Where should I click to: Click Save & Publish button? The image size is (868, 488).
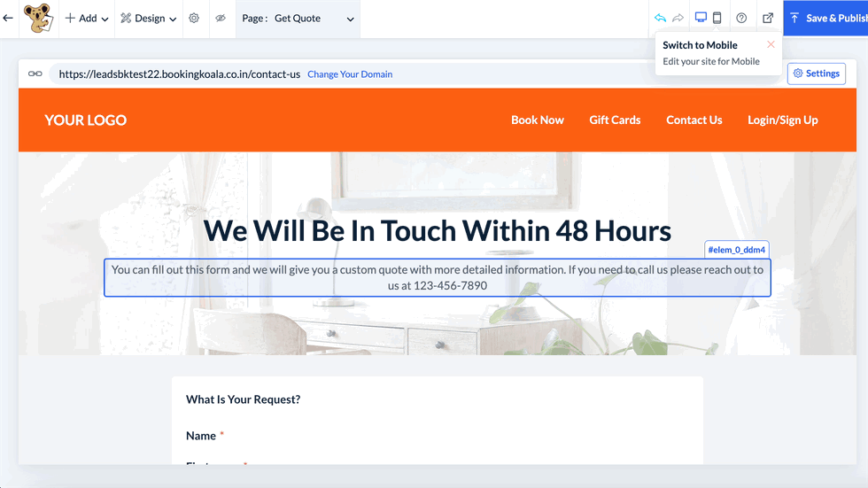point(825,19)
